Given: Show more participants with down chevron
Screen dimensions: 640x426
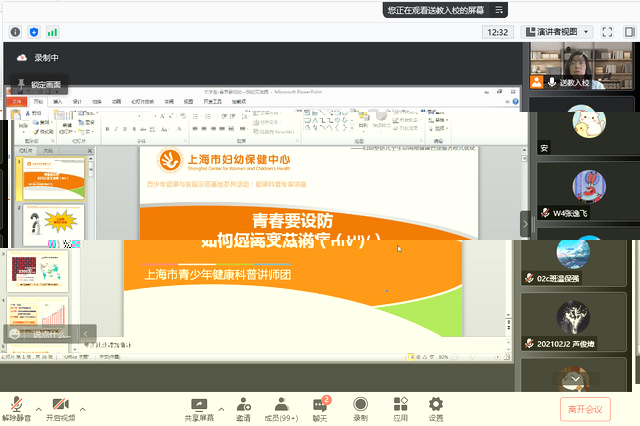Looking at the screenshot, I should pos(575,379).
